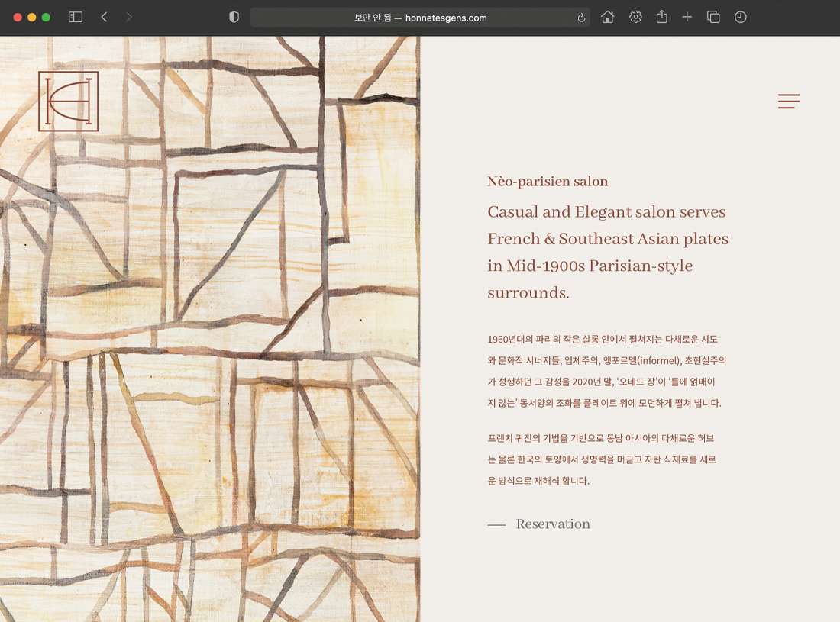The height and width of the screenshot is (622, 840).
Task: Open the settings gear in toolbar
Action: [635, 17]
